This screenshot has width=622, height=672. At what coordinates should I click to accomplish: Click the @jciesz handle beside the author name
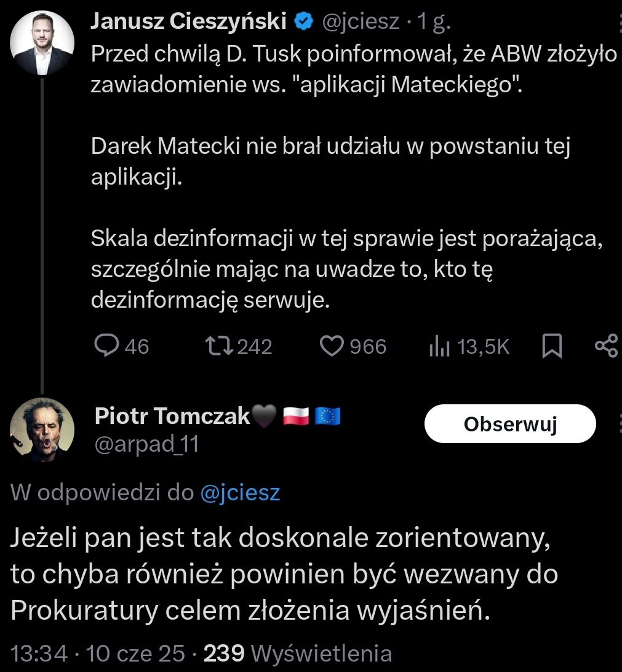click(362, 23)
